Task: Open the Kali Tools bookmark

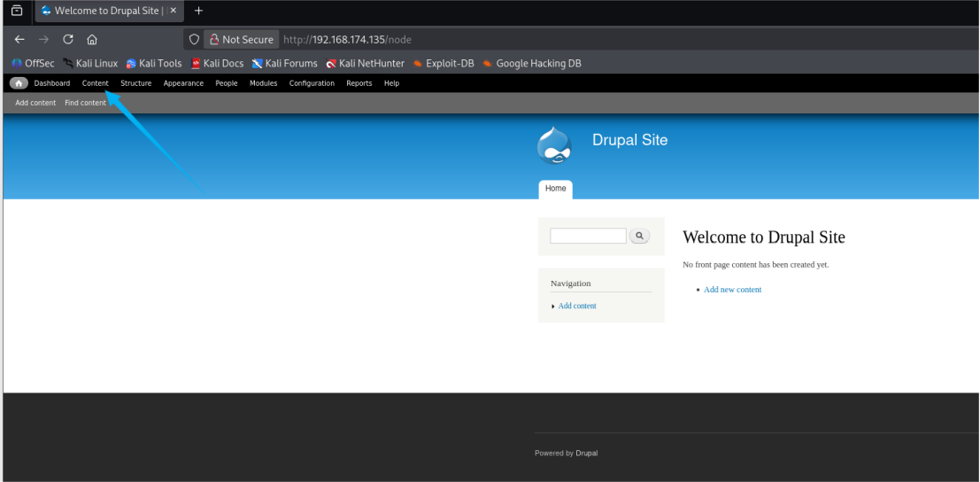Action: pos(154,63)
